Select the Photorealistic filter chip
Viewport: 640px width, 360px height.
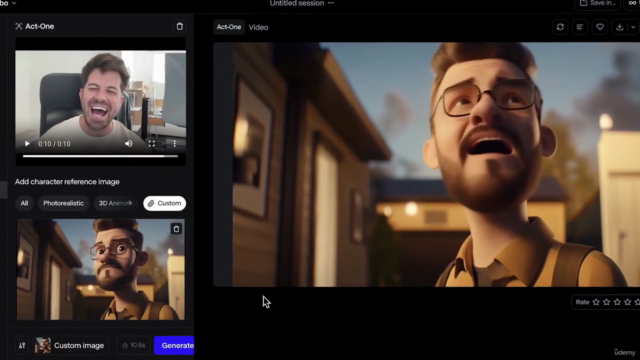(x=64, y=203)
